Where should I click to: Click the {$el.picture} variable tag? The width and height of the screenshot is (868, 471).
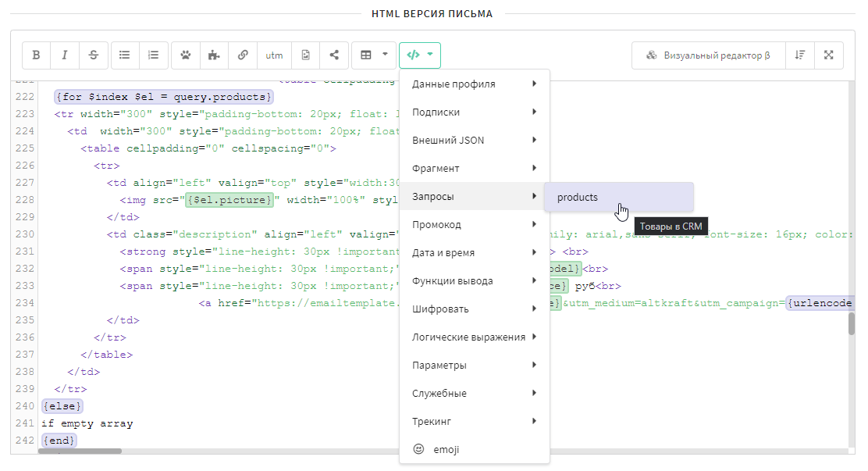pyautogui.click(x=229, y=200)
